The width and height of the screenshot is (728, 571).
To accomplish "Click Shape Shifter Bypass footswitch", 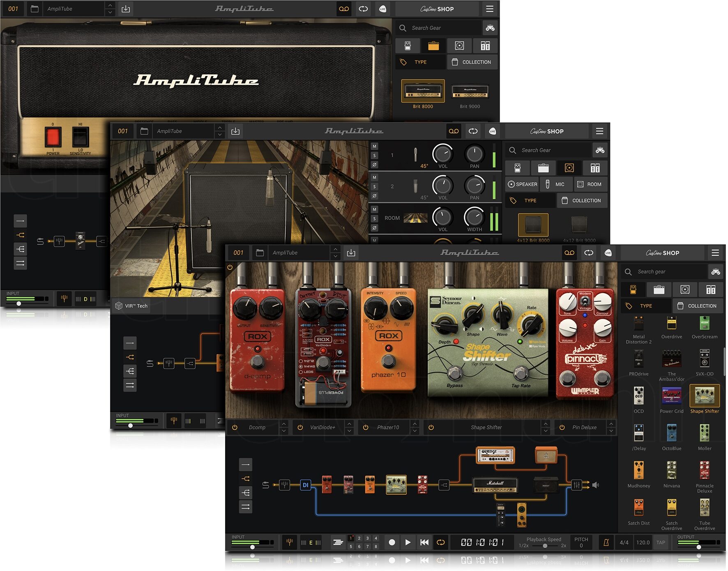I will pyautogui.click(x=454, y=373).
